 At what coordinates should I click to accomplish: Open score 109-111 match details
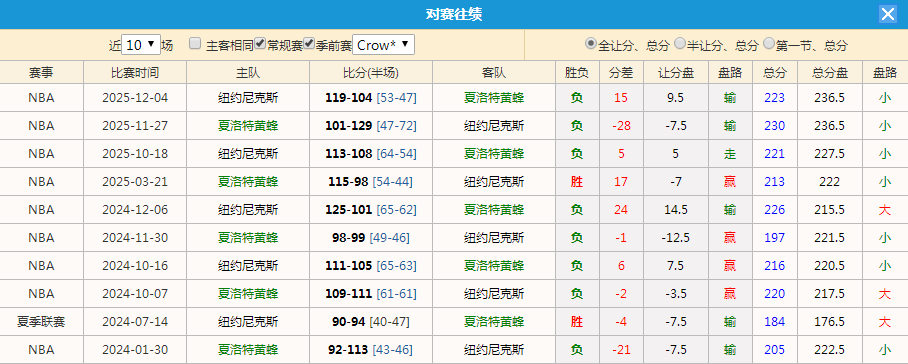(x=349, y=293)
